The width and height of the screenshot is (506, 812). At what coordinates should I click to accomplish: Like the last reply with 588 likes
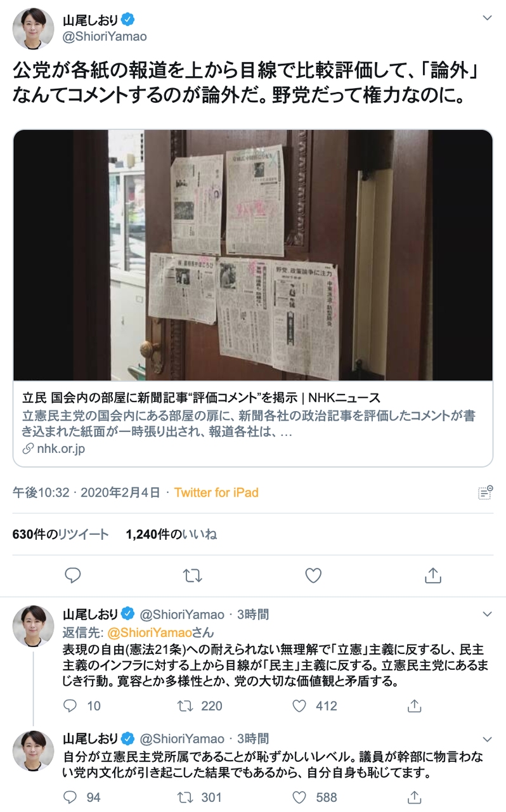tap(299, 797)
